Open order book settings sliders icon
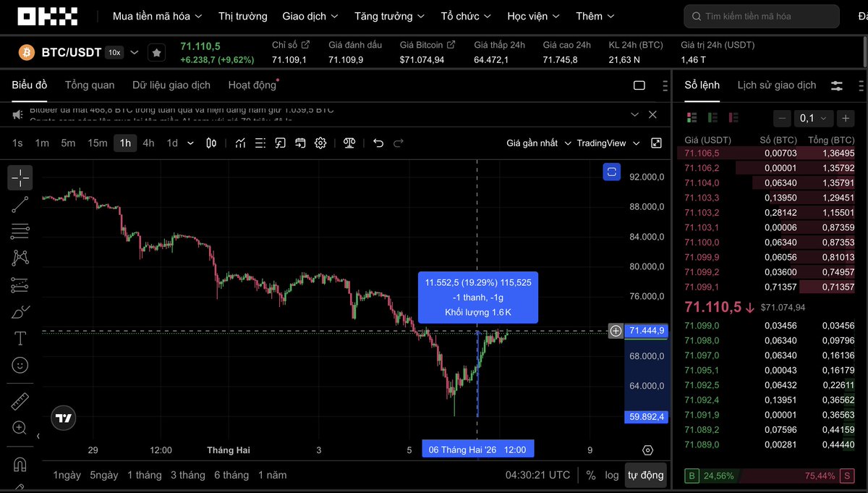This screenshot has width=868, height=493. click(837, 85)
